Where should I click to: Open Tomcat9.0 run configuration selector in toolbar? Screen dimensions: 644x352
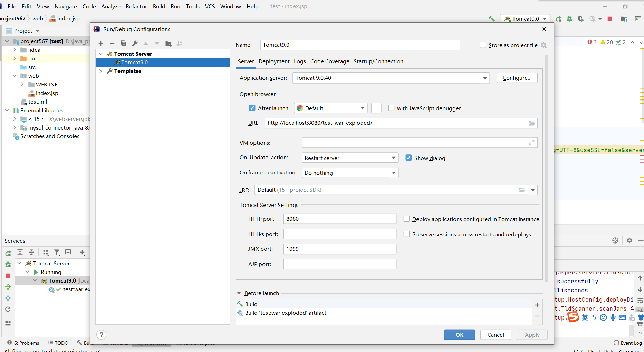pyautogui.click(x=525, y=19)
